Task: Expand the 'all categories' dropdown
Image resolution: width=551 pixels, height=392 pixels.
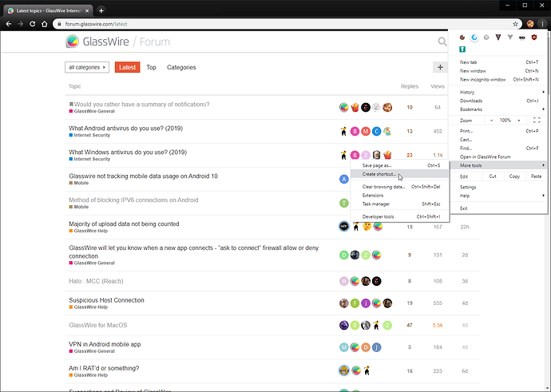Action: (87, 68)
